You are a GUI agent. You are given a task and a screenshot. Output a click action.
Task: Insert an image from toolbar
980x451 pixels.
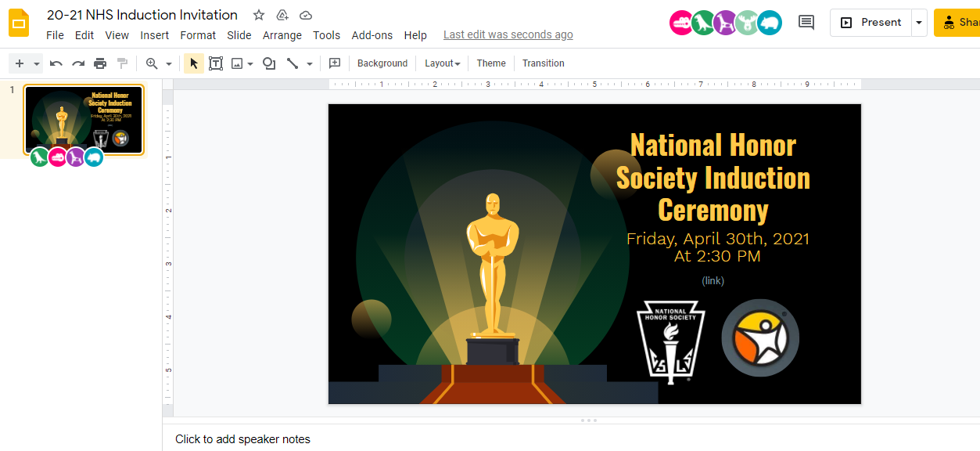tap(237, 63)
